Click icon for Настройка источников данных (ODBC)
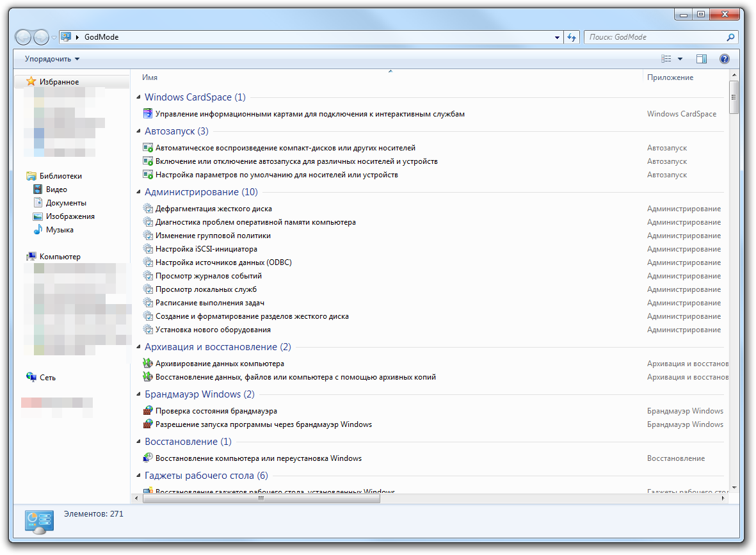This screenshot has width=756, height=555. tap(148, 262)
